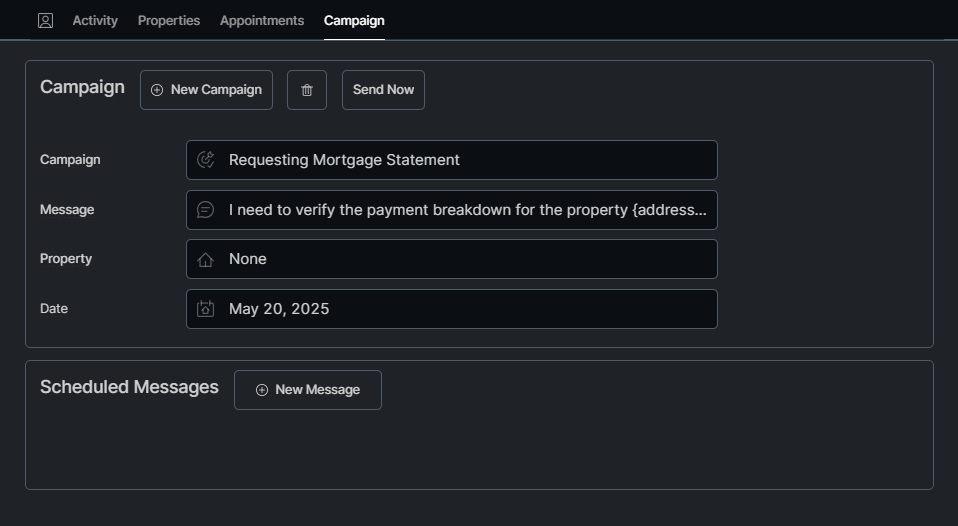Image resolution: width=958 pixels, height=526 pixels.
Task: Click the plus icon beside New Message
Action: point(262,390)
